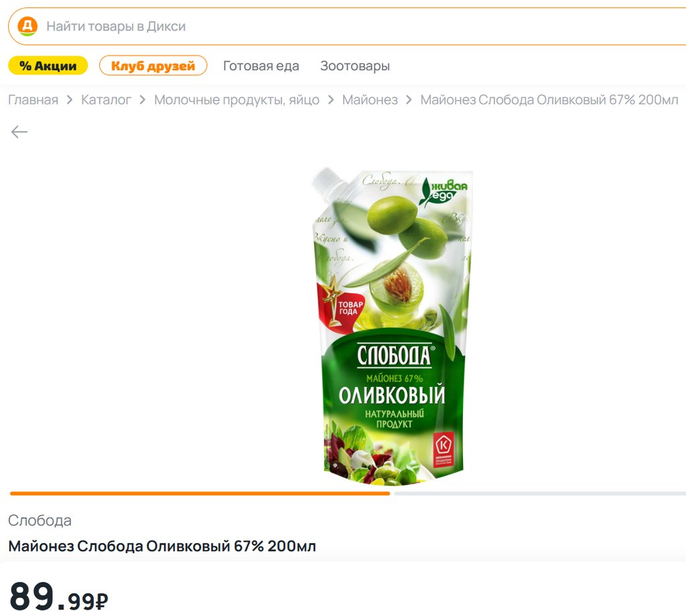Select the first orange image indicator bar
Image resolution: width=686 pixels, height=616 pixels.
click(x=200, y=493)
